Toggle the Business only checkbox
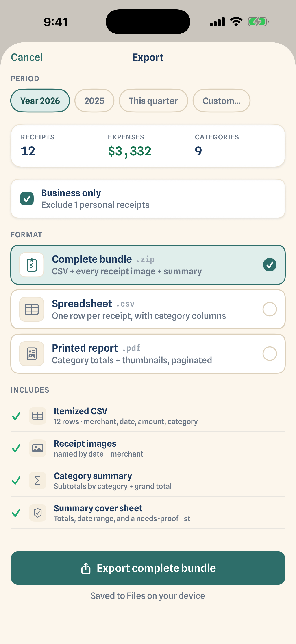 pyautogui.click(x=27, y=199)
